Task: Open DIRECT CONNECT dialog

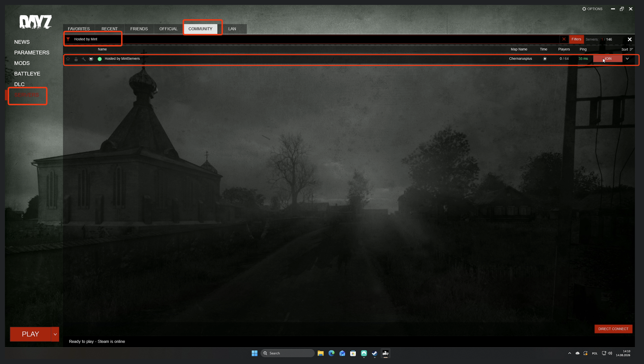Action: click(613, 329)
